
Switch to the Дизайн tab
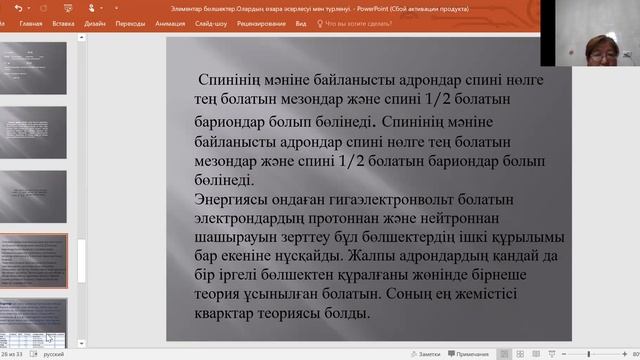(95, 24)
